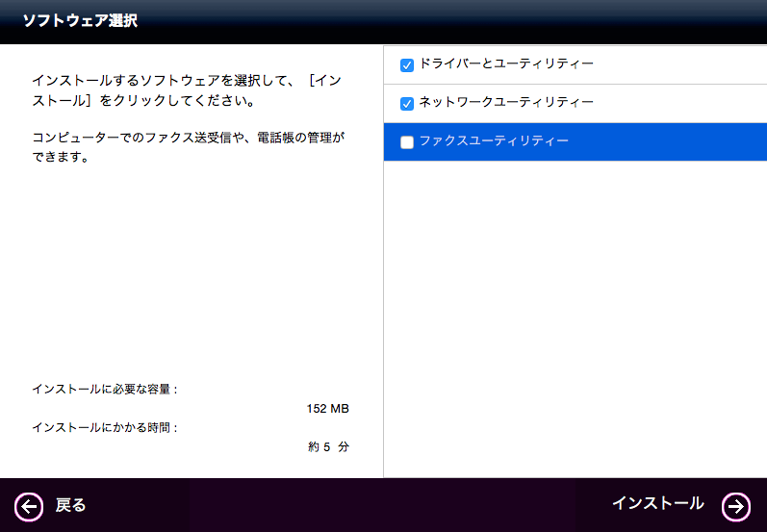Click the fax utility description text
767x532 pixels.
coord(188,146)
